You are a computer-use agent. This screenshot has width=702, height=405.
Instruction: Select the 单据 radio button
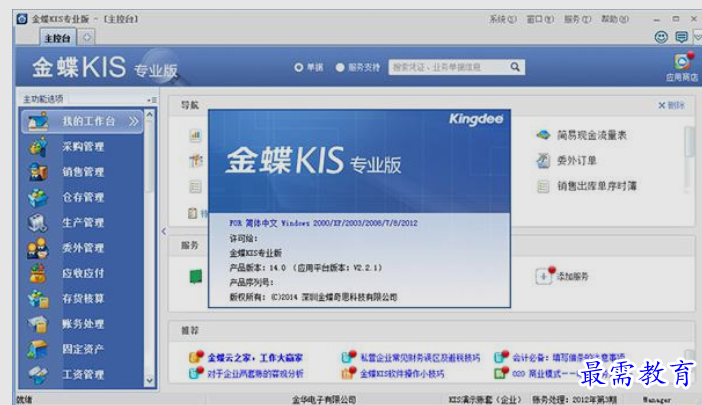coord(299,68)
